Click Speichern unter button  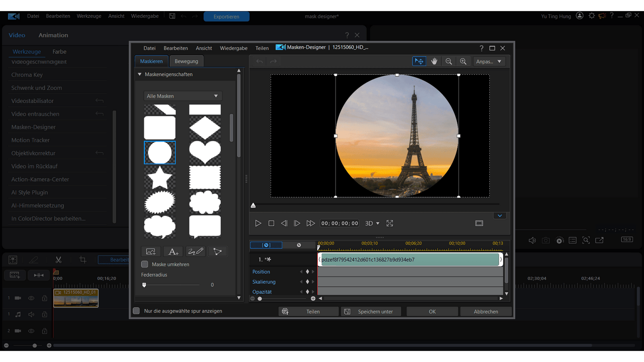tap(371, 312)
